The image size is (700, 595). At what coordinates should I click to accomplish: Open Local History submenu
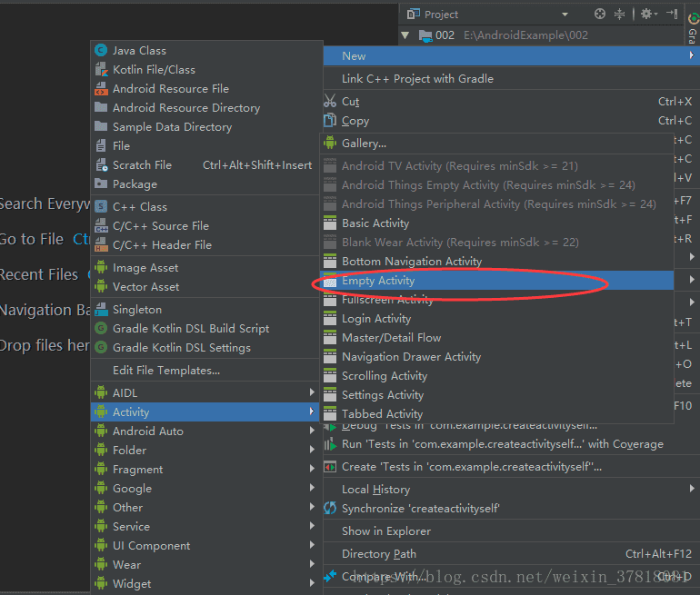(x=511, y=490)
